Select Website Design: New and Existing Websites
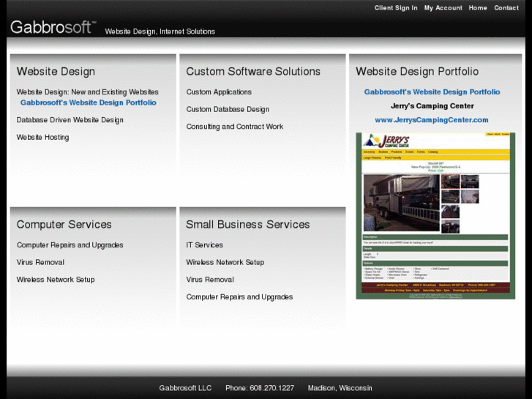The height and width of the screenshot is (399, 532). [x=88, y=92]
